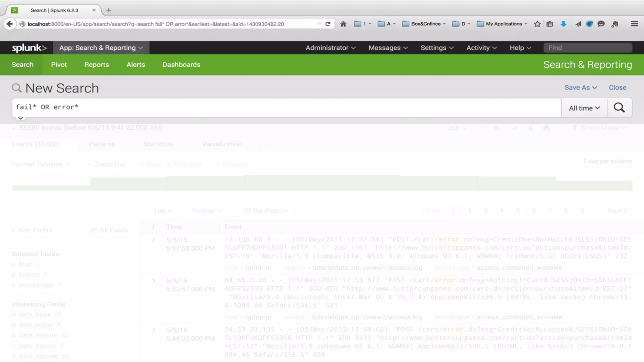Bookmark this page with star icon
Screen dimensions: 644x362
[537, 24]
